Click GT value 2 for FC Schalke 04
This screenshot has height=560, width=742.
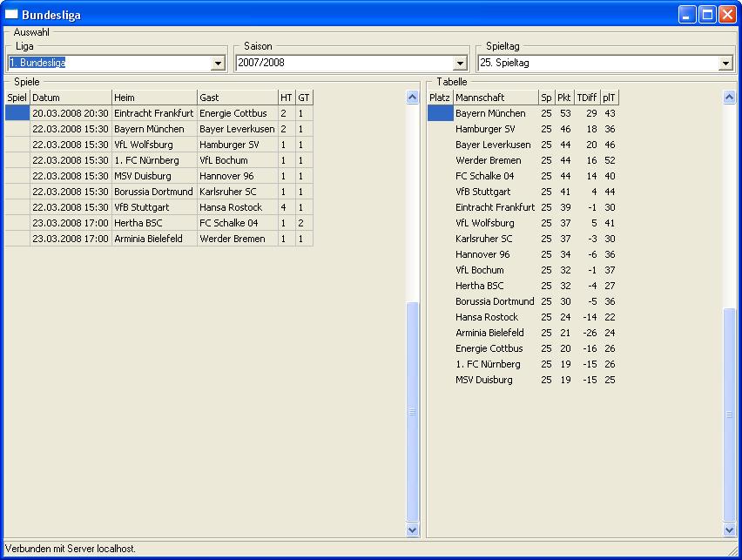pyautogui.click(x=304, y=222)
